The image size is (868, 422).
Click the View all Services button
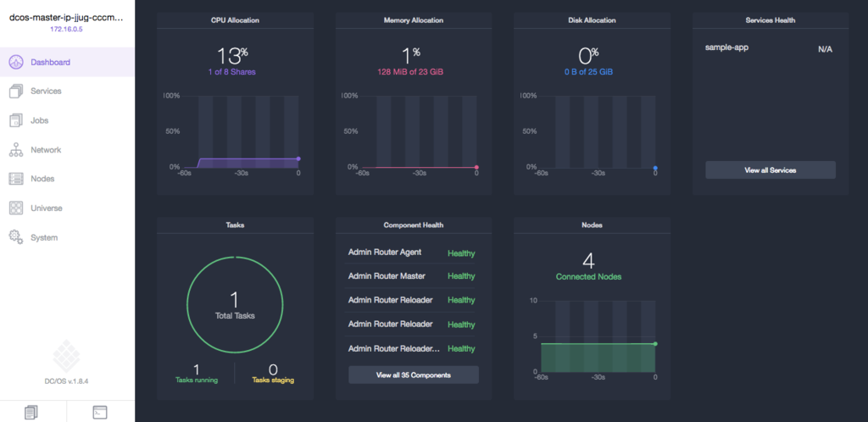(x=770, y=169)
